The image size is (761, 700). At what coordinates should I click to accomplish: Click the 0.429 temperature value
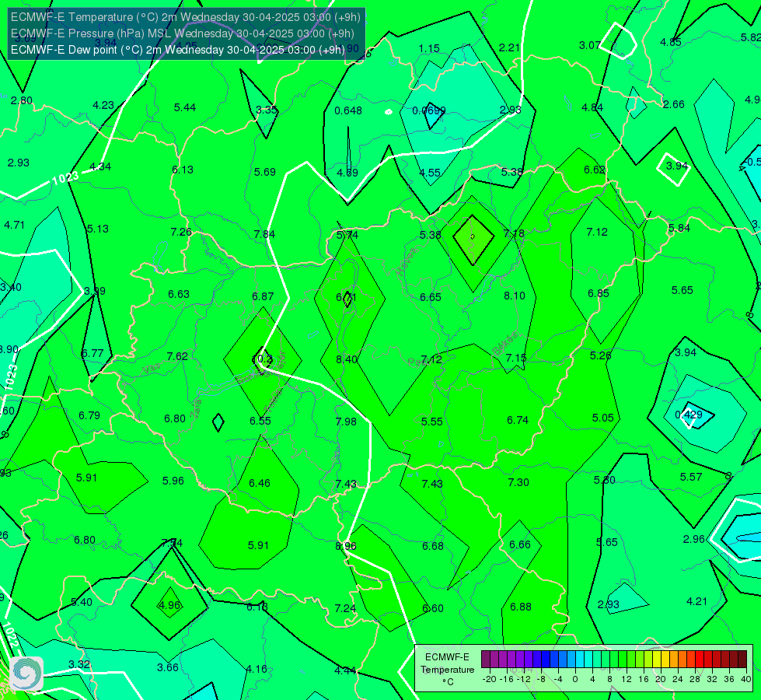(689, 415)
